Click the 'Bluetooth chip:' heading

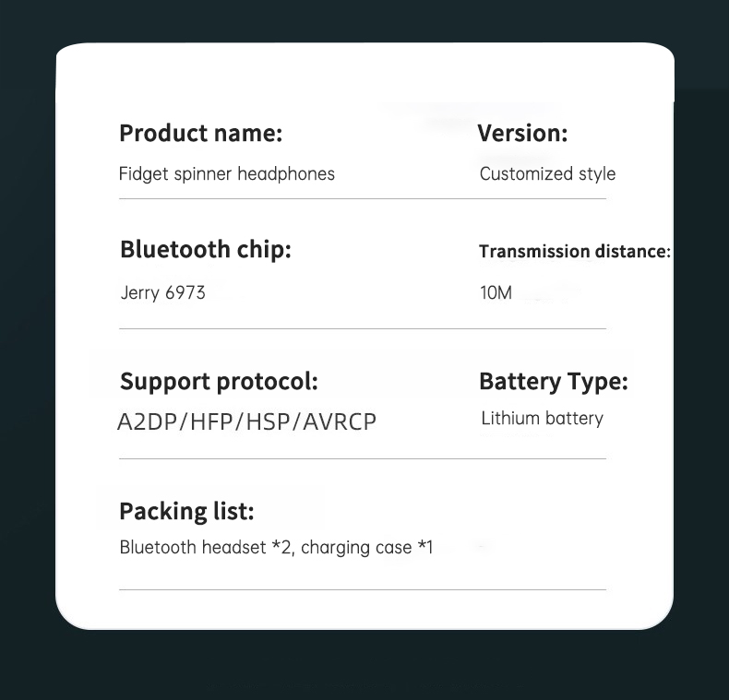point(206,250)
